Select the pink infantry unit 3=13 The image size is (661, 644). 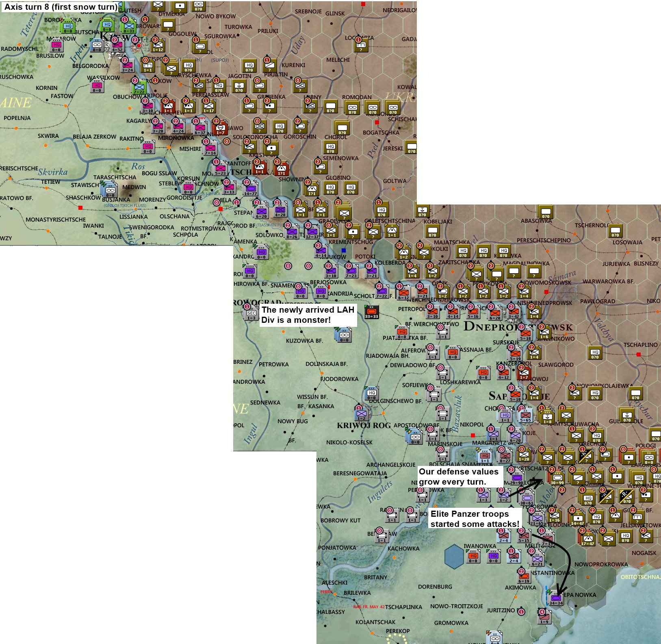(x=229, y=187)
